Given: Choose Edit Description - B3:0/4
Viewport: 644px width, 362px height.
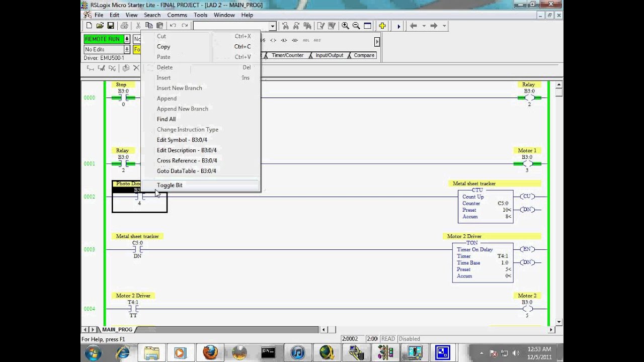Looking at the screenshot, I should [200, 150].
